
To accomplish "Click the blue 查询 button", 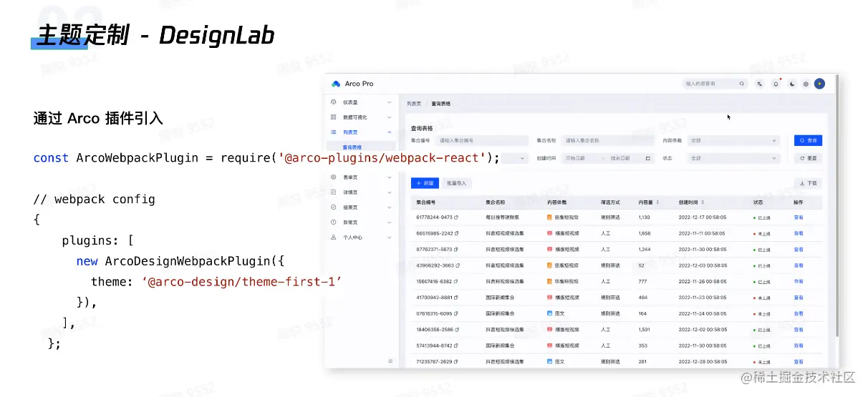I will [808, 141].
